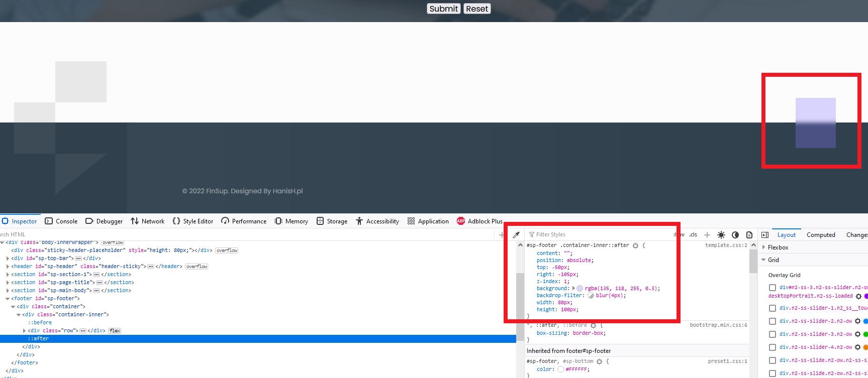
Task: Toggle dark color scheme simulation icon
Action: [735, 235]
